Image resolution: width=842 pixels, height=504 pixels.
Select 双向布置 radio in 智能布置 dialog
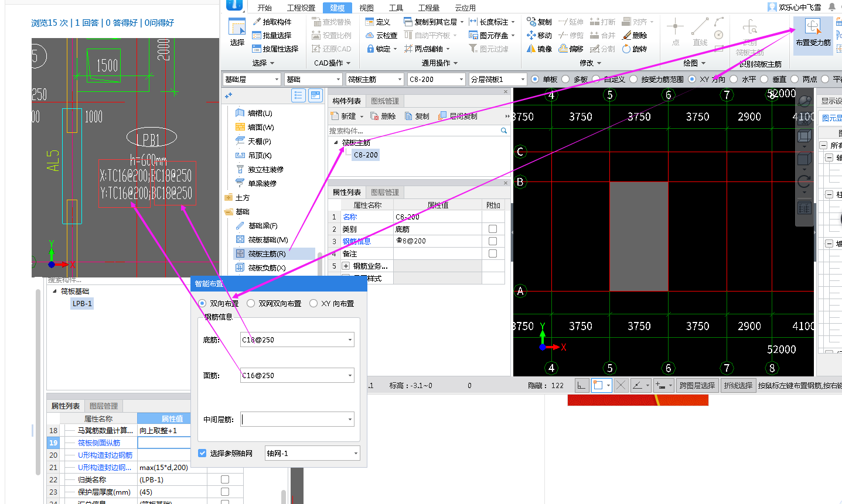202,303
